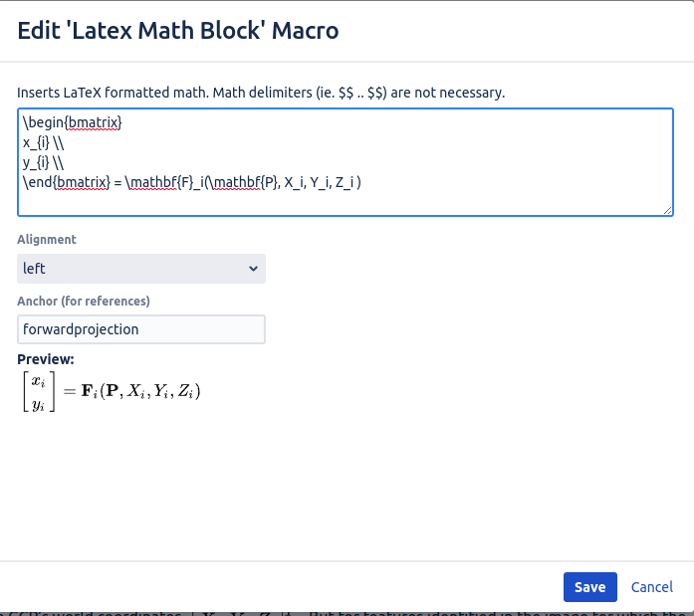Image resolution: width=694 pixels, height=616 pixels.
Task: Click the rendered matrix in the preview
Action: [39, 392]
